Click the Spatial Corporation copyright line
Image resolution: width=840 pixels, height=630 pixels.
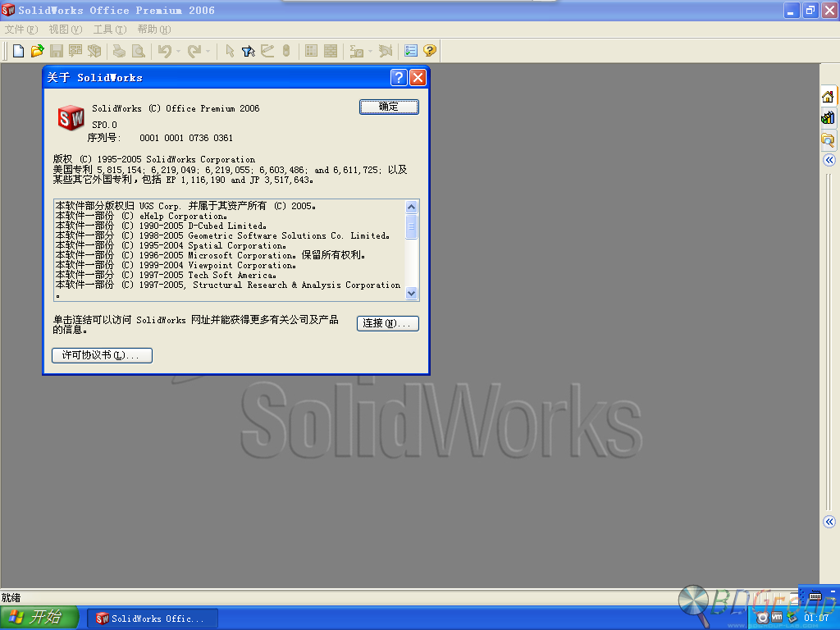click(x=171, y=246)
